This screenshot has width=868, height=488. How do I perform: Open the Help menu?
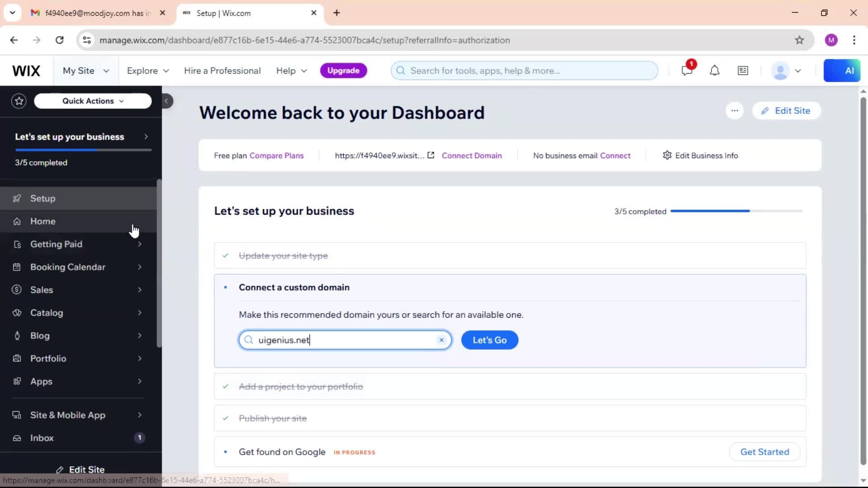point(292,71)
